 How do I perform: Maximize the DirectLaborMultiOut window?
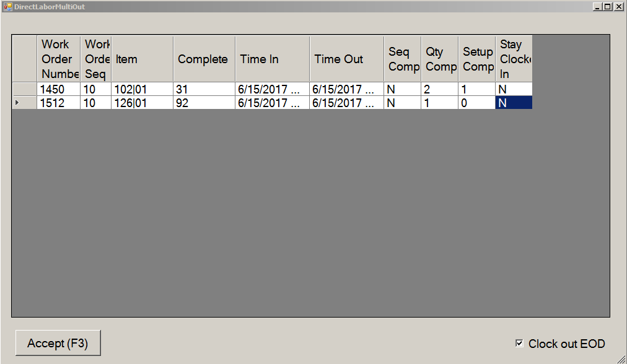click(x=607, y=7)
